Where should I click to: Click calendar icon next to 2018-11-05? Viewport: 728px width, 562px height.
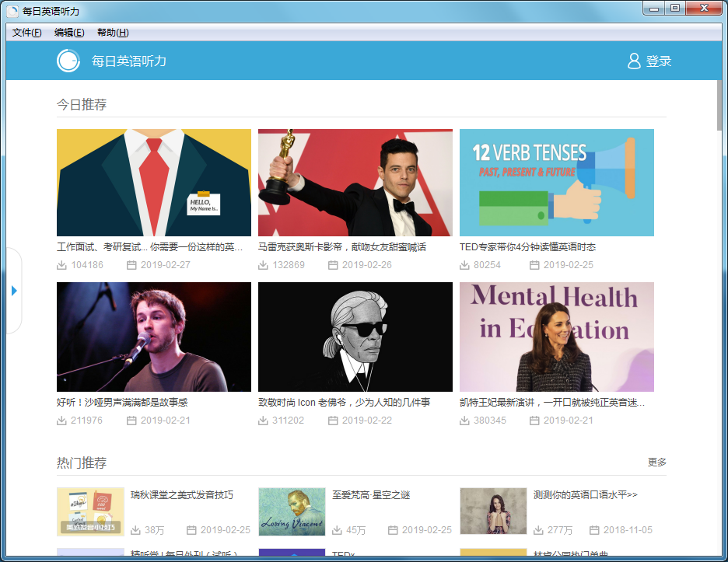pyautogui.click(x=594, y=530)
